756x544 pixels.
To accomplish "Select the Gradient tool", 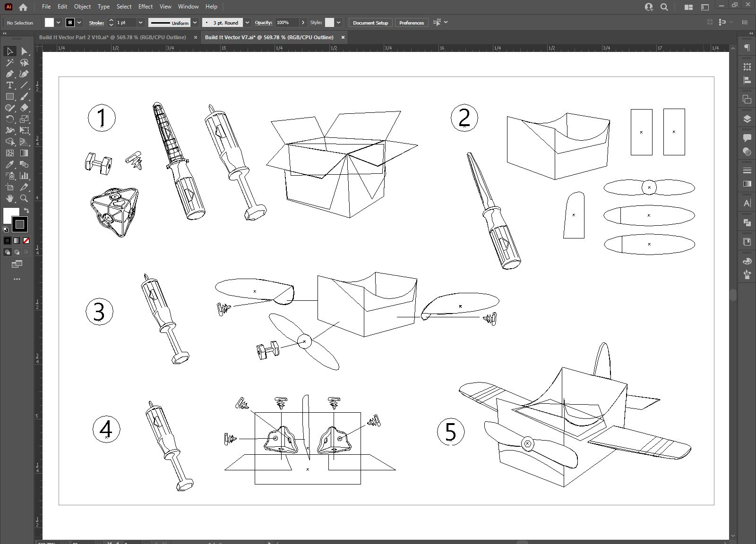I will [25, 153].
